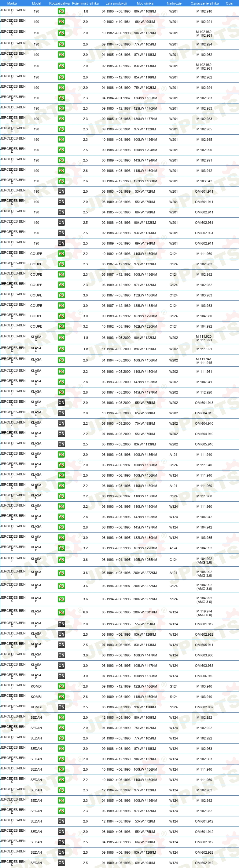Select production dates 10.1982 -> 10.1984

(x=116, y=22)
